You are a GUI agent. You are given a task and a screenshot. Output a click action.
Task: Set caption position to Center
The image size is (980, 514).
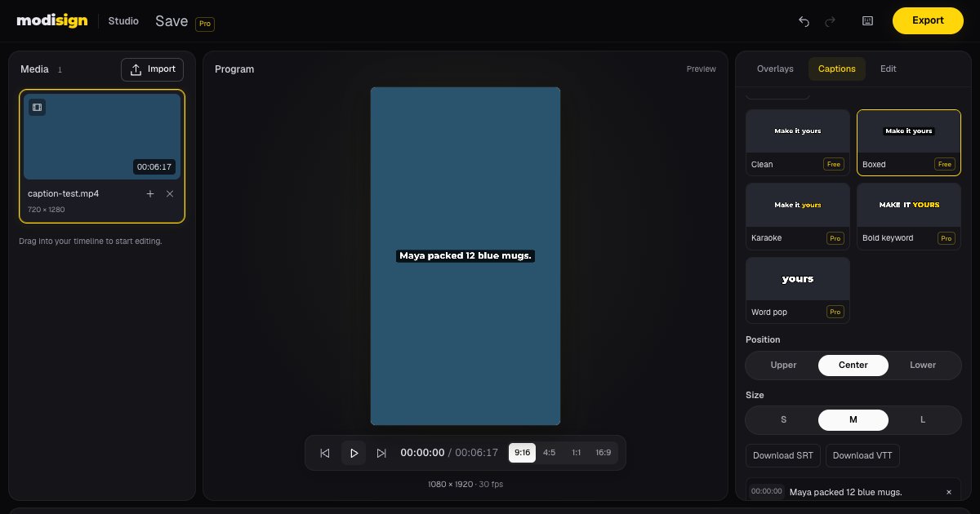[853, 365]
